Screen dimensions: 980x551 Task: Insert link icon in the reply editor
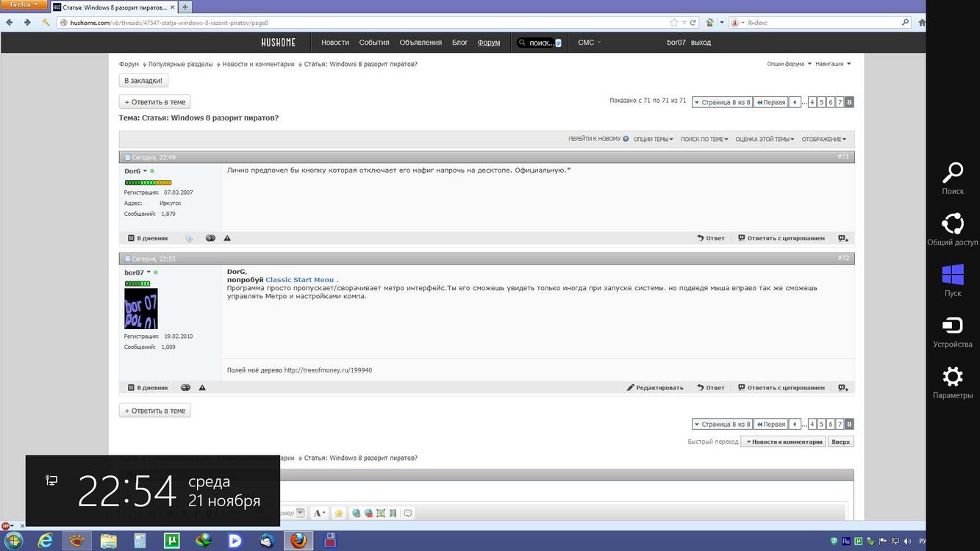pos(357,514)
